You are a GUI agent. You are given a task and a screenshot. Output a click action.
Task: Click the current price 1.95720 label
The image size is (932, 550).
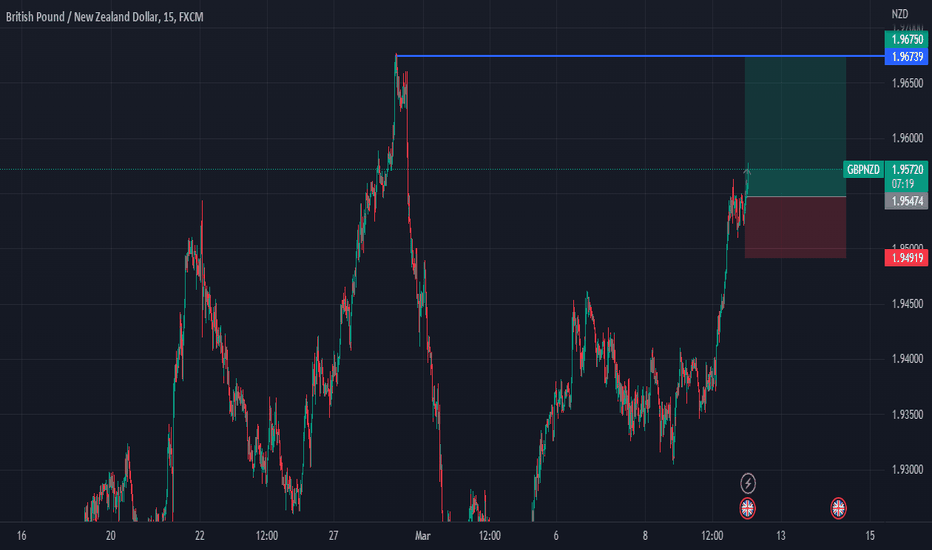907,169
